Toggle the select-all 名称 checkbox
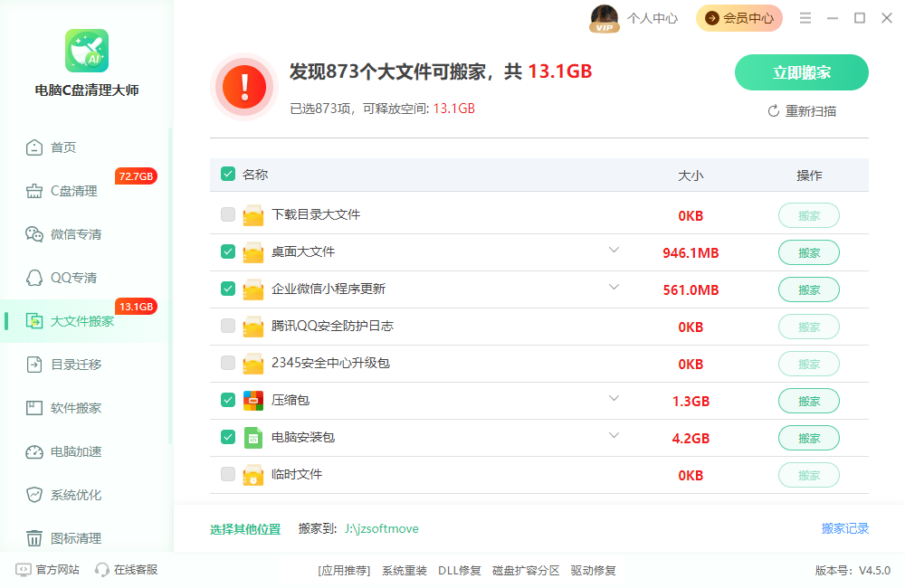 pos(228,174)
